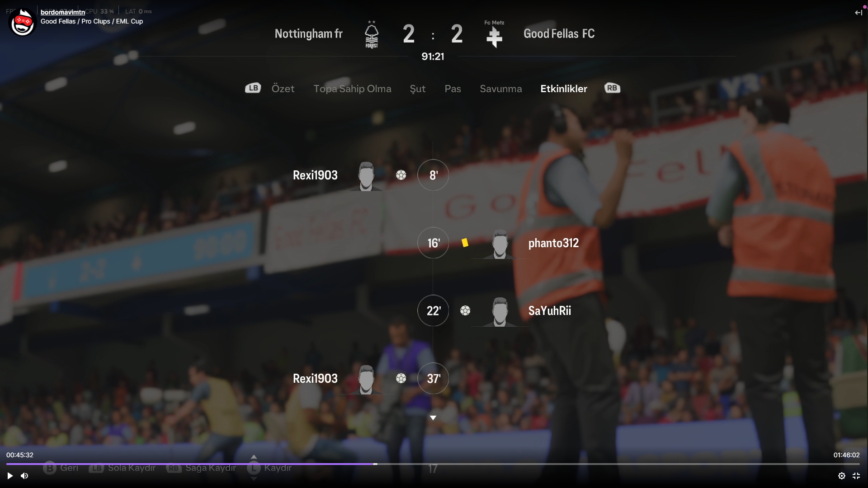Open the Şut tab
This screenshot has width=868, height=488.
click(417, 89)
